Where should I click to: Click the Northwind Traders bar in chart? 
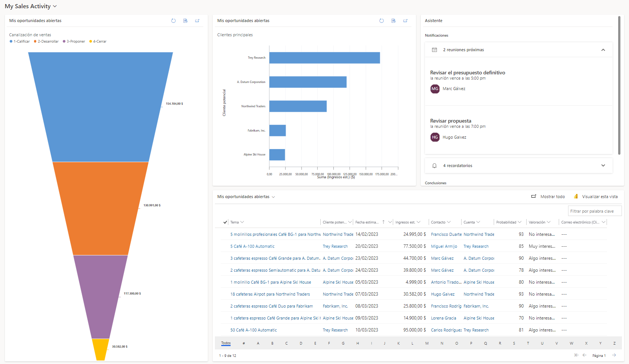(x=298, y=106)
